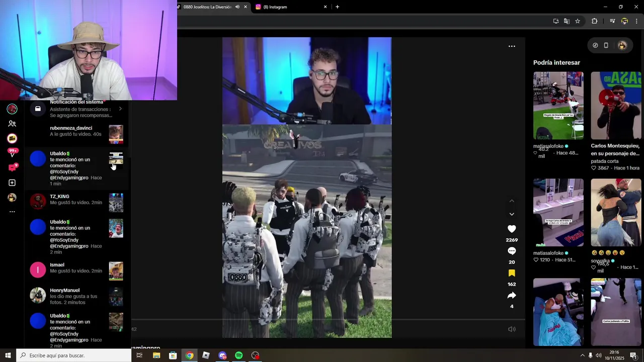Bookmark this page with the star icon
Image resolution: width=644 pixels, height=362 pixels.
pyautogui.click(x=578, y=21)
